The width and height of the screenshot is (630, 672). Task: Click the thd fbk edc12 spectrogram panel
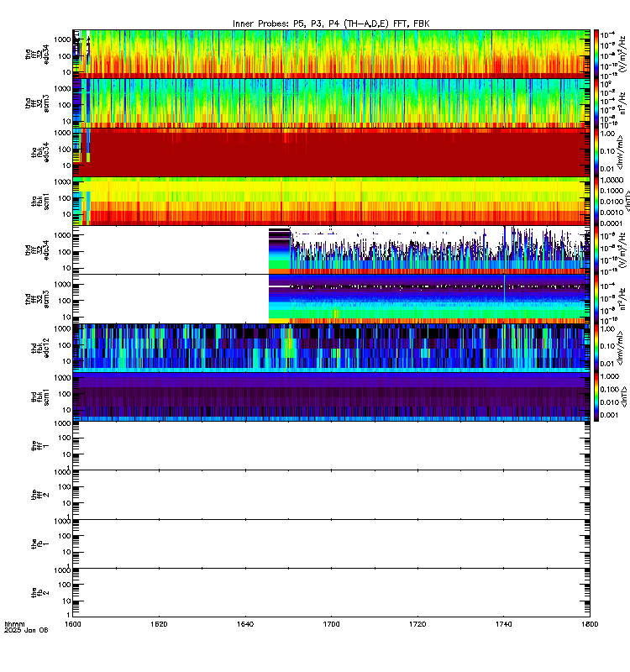(x=331, y=348)
